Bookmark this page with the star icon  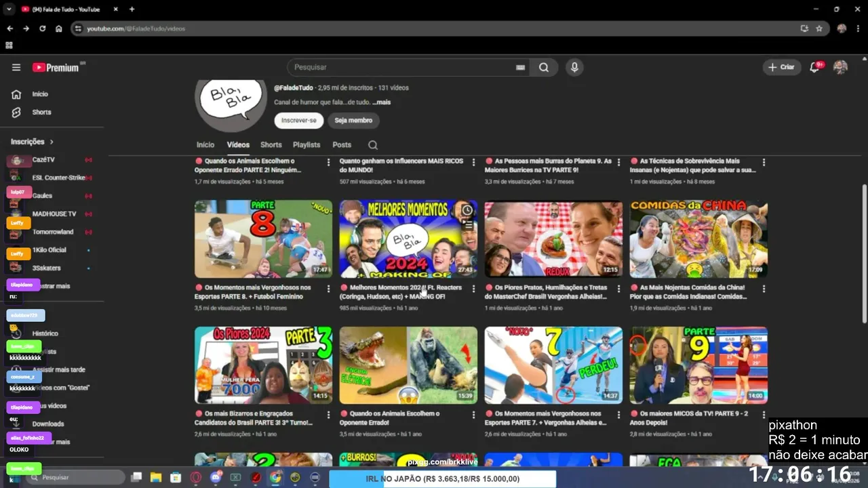pos(819,28)
